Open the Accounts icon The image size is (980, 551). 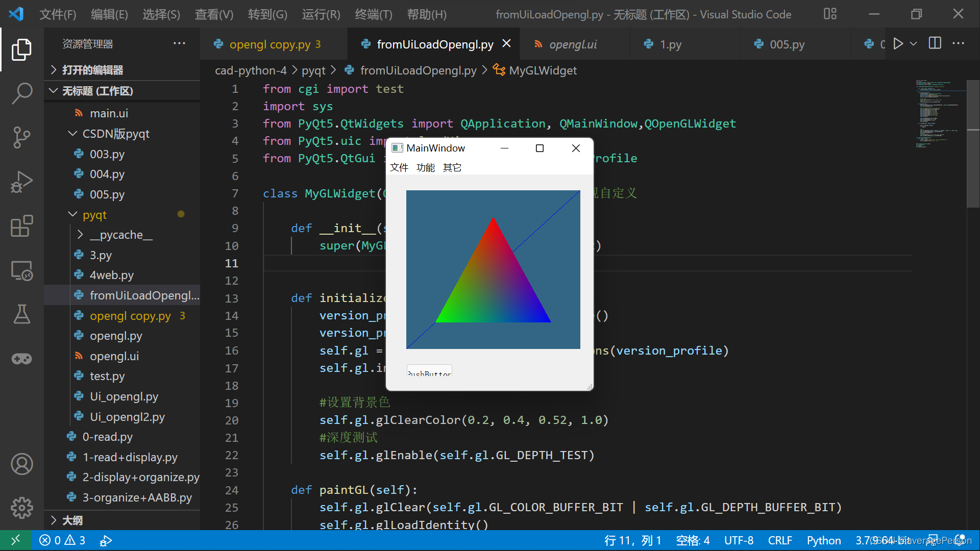click(21, 464)
